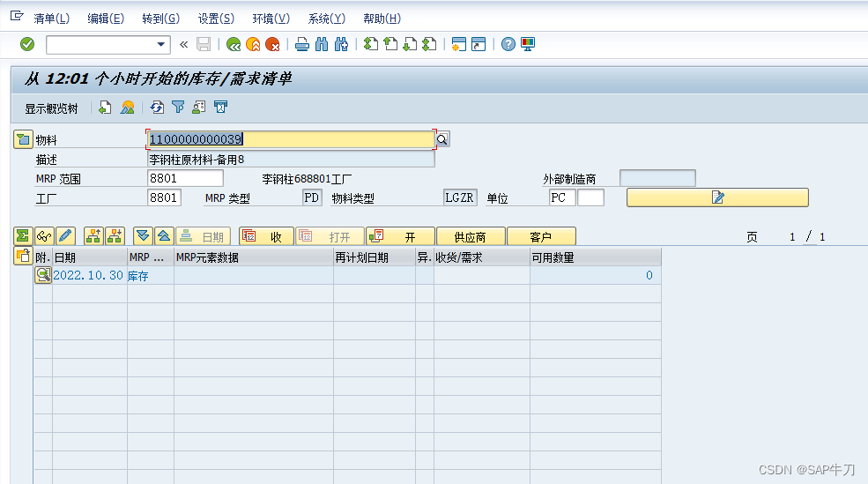Viewport: 868px width, 484px height.
Task: Click the 显示概览树 button
Action: tap(51, 108)
